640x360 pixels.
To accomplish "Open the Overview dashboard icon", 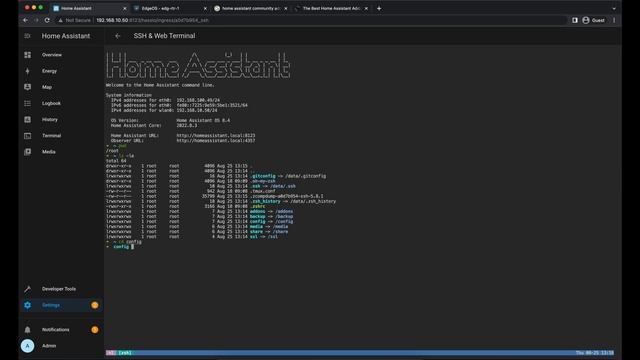I will tap(27, 55).
